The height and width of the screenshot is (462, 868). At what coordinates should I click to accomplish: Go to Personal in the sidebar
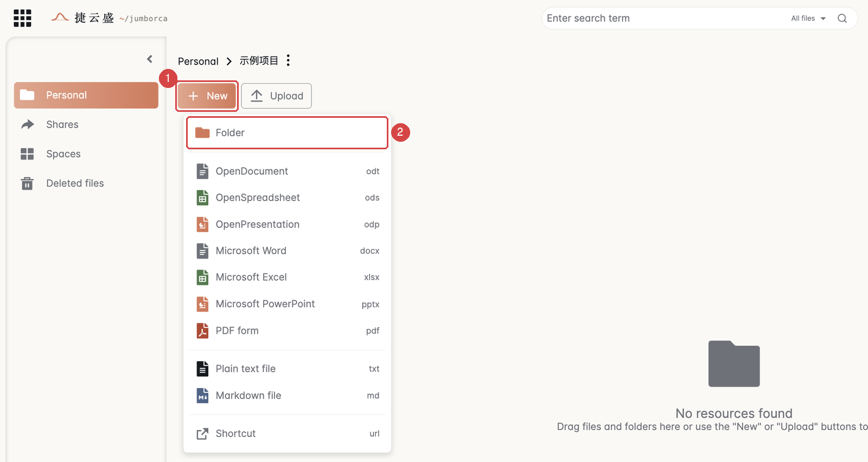(86, 95)
